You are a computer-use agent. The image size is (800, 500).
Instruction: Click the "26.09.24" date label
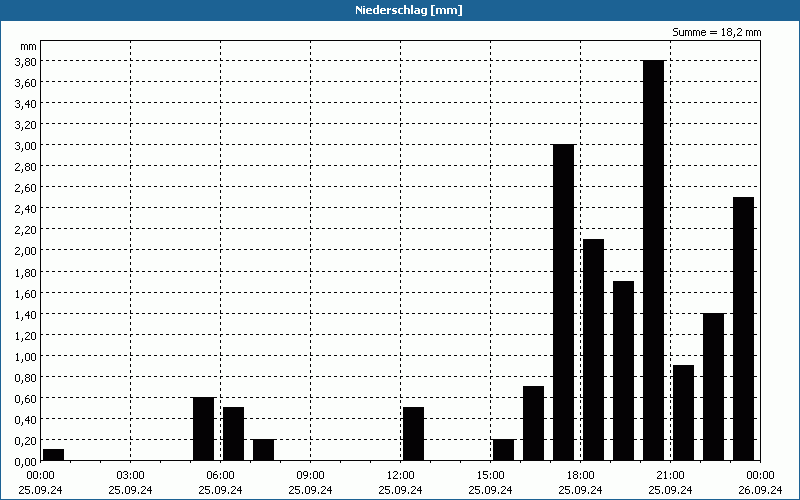760,490
